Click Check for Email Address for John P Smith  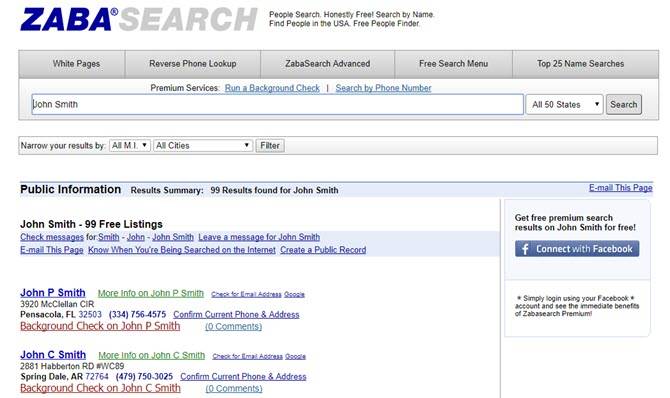(x=246, y=295)
